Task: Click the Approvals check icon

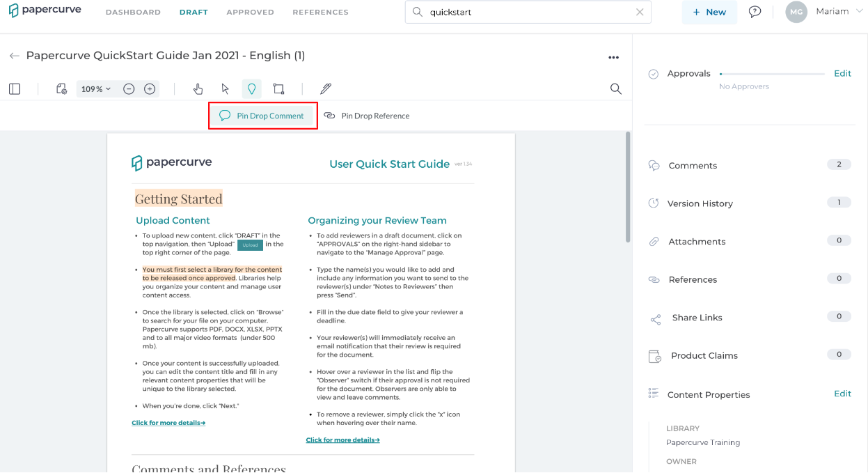Action: coord(653,74)
